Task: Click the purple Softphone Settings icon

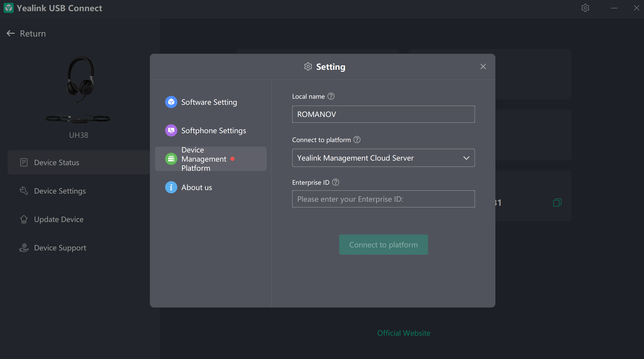Action: pos(171,130)
